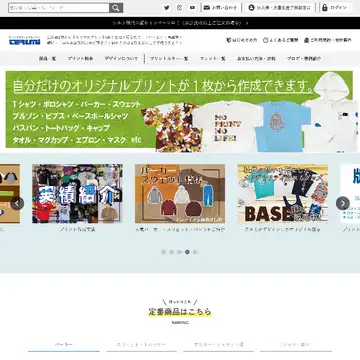The height and width of the screenshot is (360, 360).
Task: Open the デザインについて menu item
Action: [x=121, y=58]
